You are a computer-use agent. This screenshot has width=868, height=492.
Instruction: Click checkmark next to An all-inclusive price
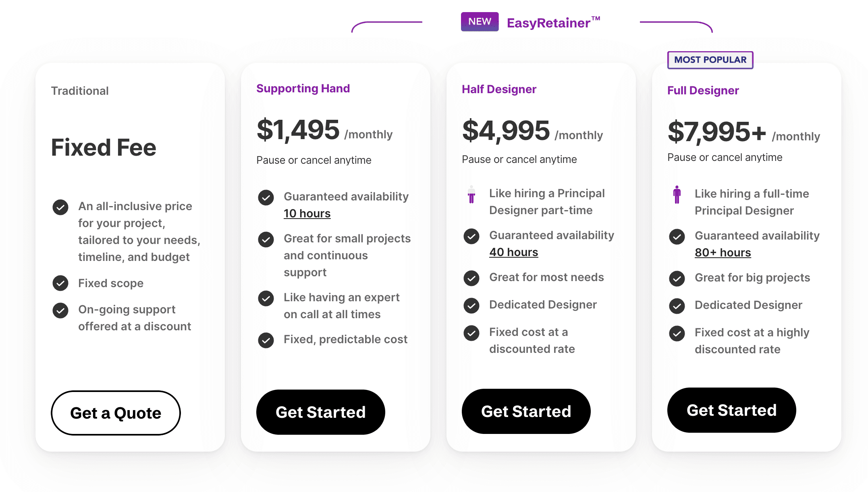click(60, 207)
